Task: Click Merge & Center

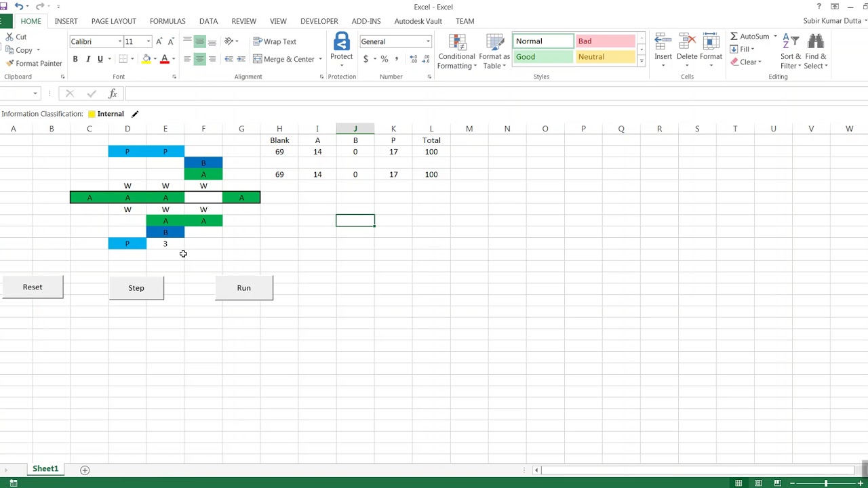Action: pos(283,59)
